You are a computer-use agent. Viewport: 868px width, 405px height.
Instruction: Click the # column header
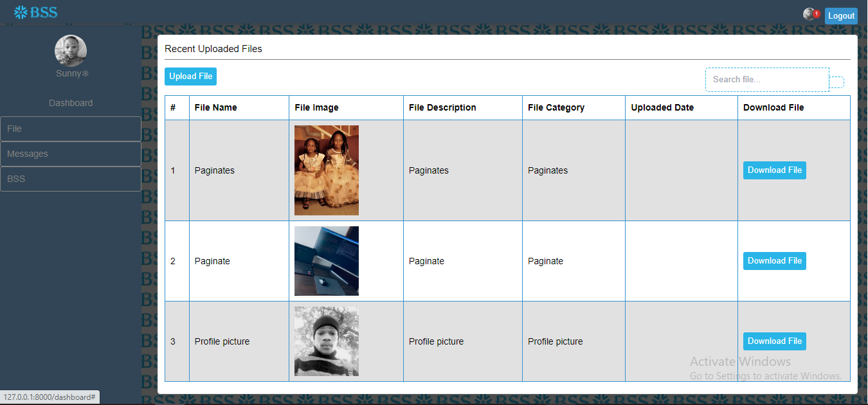click(177, 107)
